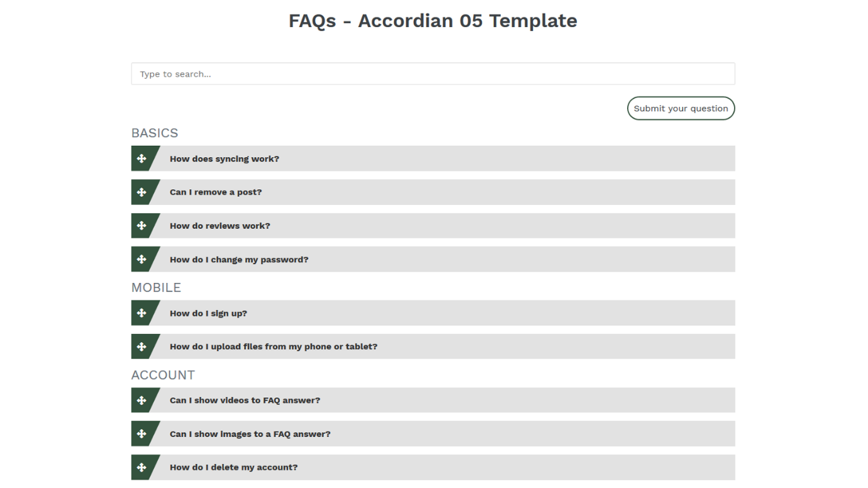Click the icon left of 'How do I change my password?'
The height and width of the screenshot is (488, 868).
[142, 259]
